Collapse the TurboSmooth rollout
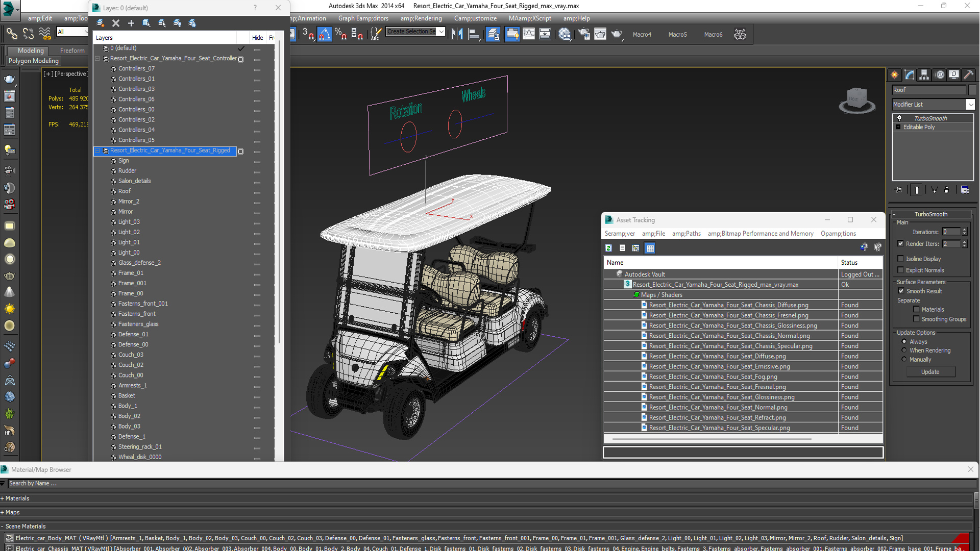The image size is (980, 551). 930,214
